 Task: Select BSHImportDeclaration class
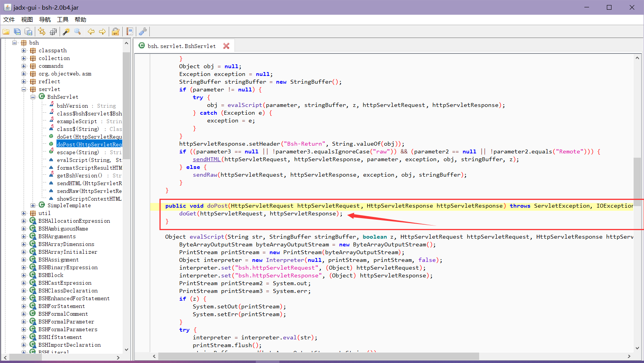point(69,345)
